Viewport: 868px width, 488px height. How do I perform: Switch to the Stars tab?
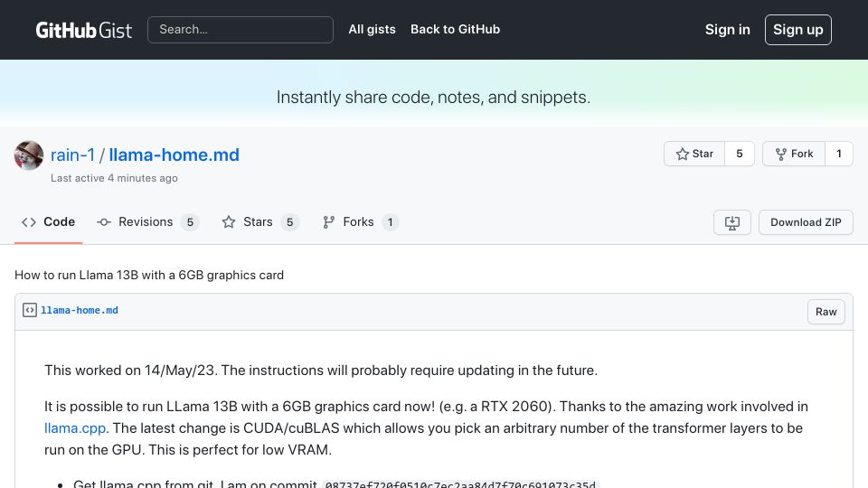tap(260, 222)
